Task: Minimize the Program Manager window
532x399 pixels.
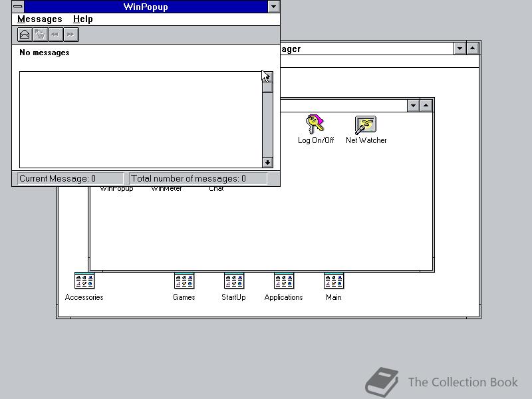Action: (x=460, y=49)
